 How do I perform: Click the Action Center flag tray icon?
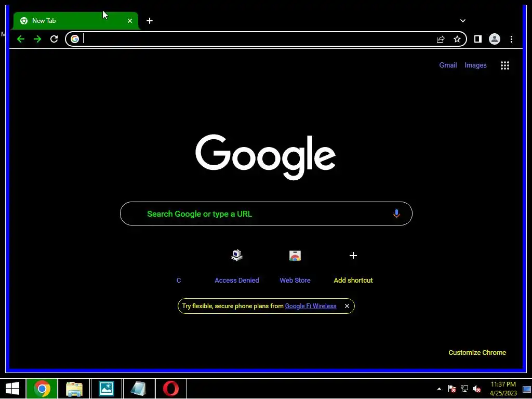pyautogui.click(x=451, y=389)
